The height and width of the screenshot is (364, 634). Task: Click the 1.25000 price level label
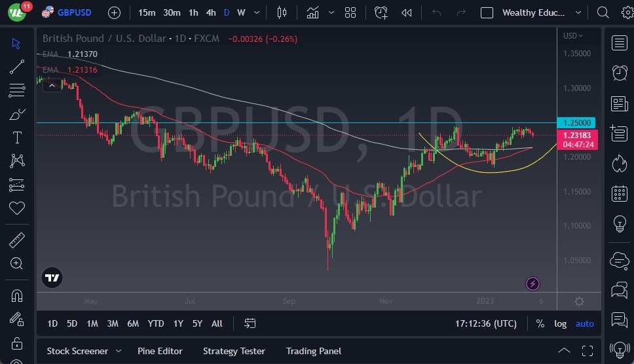click(578, 122)
